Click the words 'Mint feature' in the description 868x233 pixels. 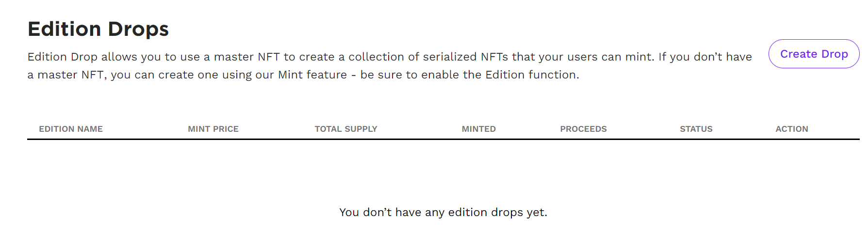click(x=312, y=75)
